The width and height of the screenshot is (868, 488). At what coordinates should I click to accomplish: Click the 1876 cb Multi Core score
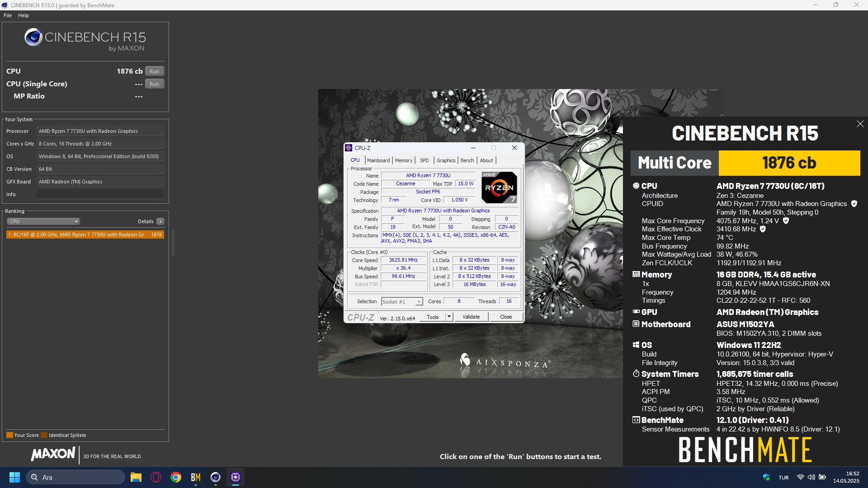pyautogui.click(x=789, y=163)
